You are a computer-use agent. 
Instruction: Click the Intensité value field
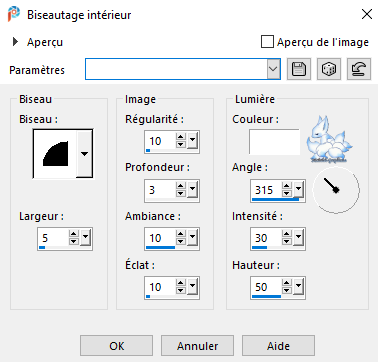click(266, 238)
